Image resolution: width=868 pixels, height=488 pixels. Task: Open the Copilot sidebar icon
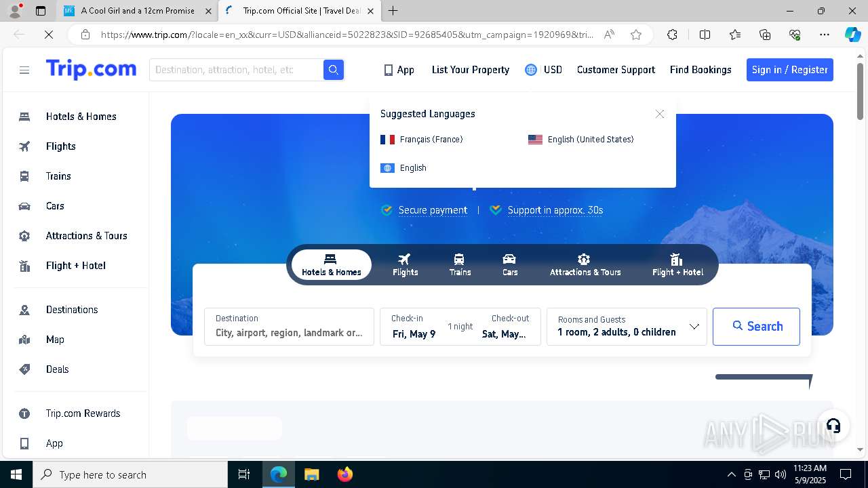click(852, 35)
